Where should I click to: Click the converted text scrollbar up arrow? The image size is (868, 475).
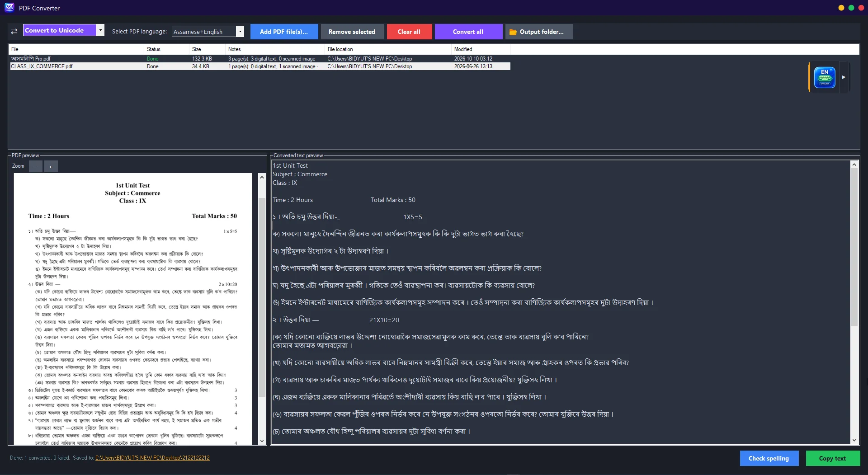click(854, 165)
